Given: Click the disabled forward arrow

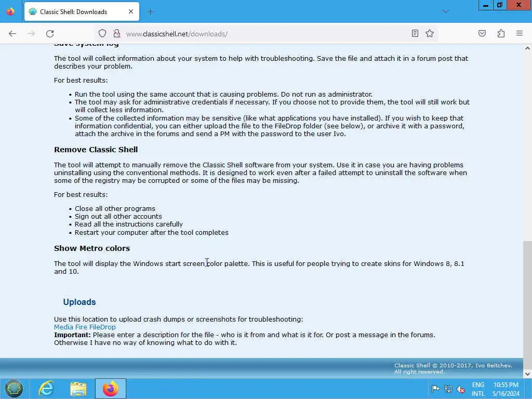Looking at the screenshot, I should [x=31, y=34].
